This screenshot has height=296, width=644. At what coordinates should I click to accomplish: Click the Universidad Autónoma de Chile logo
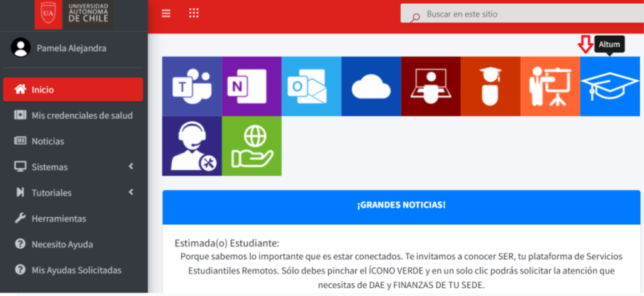click(74, 14)
